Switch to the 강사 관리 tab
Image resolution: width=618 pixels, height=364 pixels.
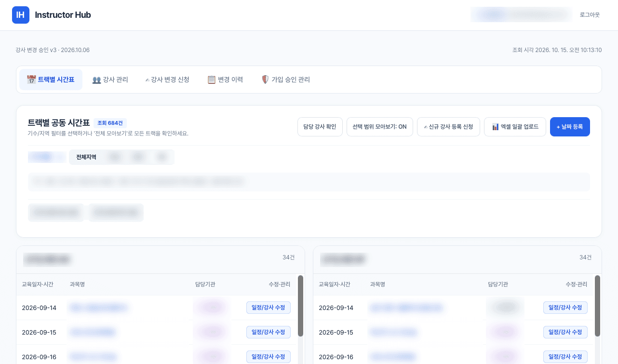click(x=110, y=80)
